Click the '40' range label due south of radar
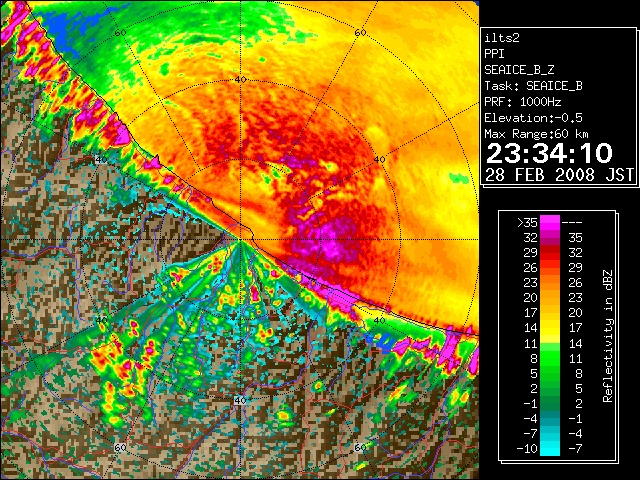Screen dimensions: 640x480 pyautogui.click(x=240, y=400)
